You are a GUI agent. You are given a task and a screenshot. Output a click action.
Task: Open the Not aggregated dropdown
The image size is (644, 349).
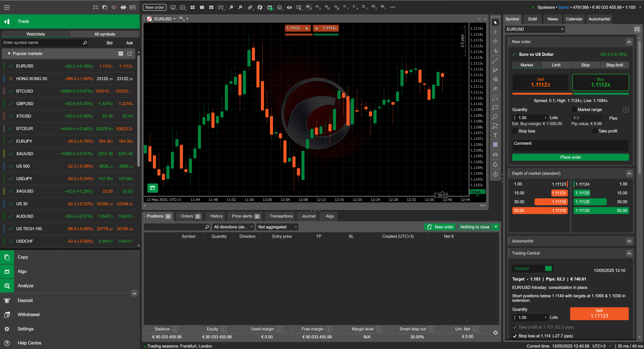[x=277, y=227]
